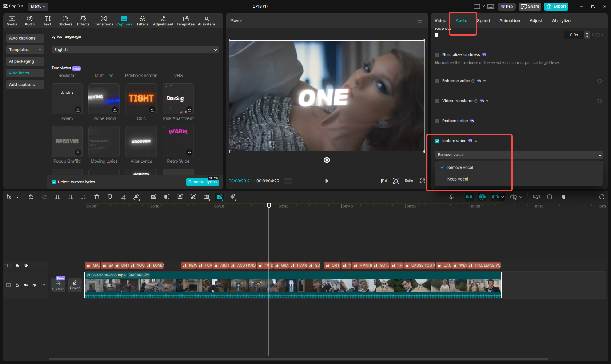The height and width of the screenshot is (364, 611).
Task: Click the Export button
Action: [556, 7]
